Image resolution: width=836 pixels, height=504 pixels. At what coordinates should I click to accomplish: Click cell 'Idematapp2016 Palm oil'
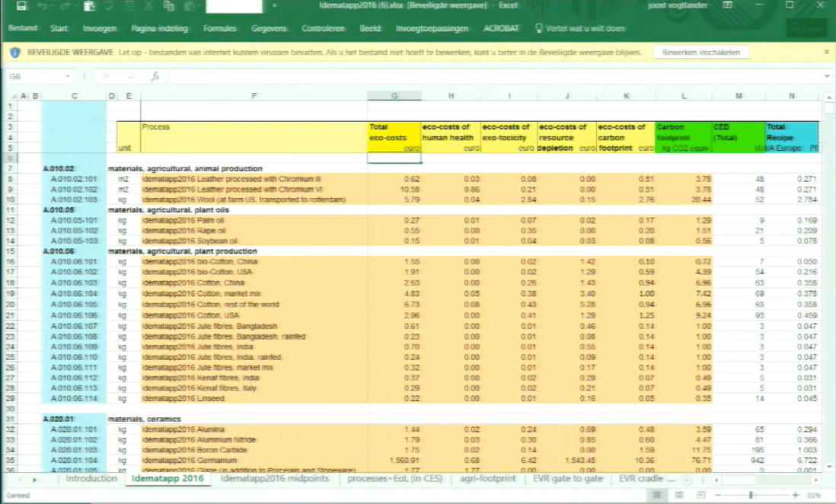(x=254, y=220)
